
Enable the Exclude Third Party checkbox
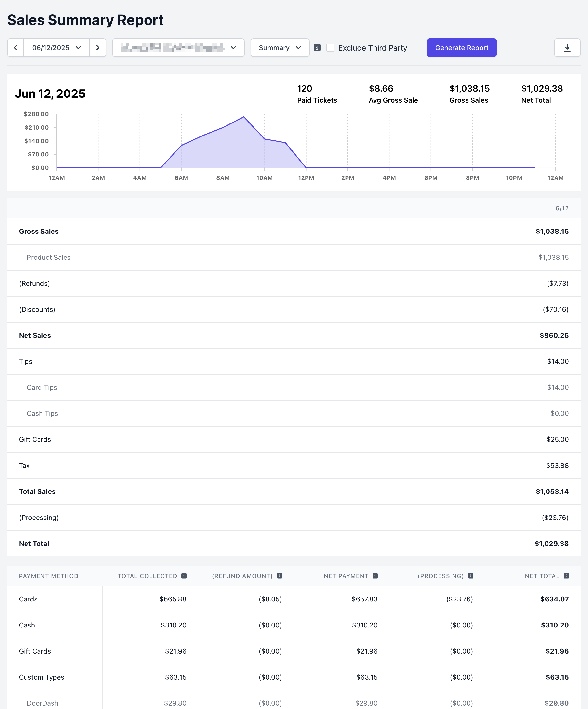pyautogui.click(x=331, y=48)
